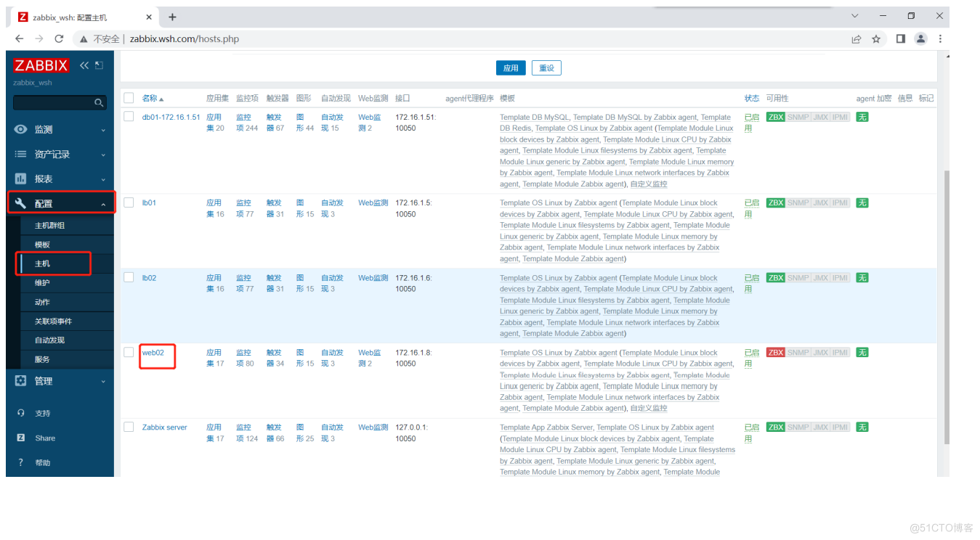
Task: Click the Z icon beside Share
Action: [x=20, y=438]
